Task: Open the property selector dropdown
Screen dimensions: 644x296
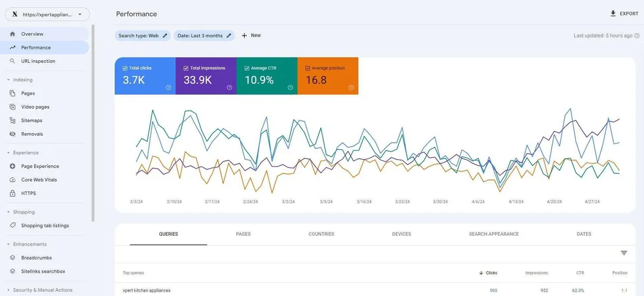Action: pos(47,15)
